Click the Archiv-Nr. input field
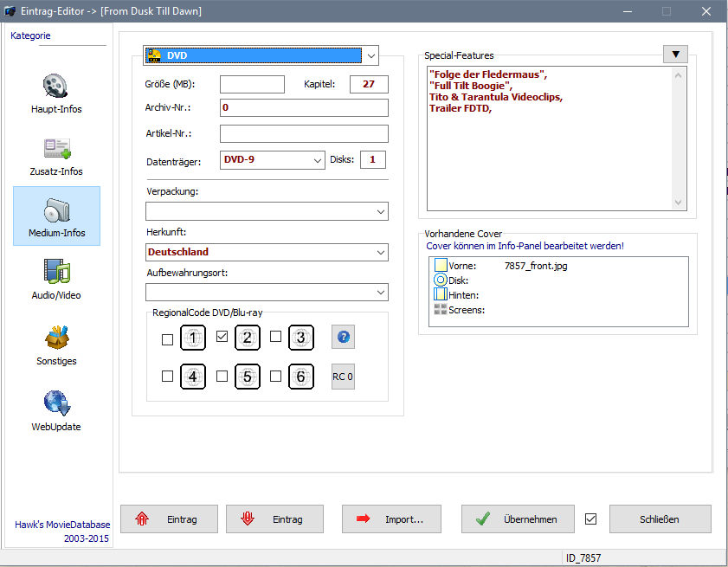The width and height of the screenshot is (728, 567). pos(304,107)
